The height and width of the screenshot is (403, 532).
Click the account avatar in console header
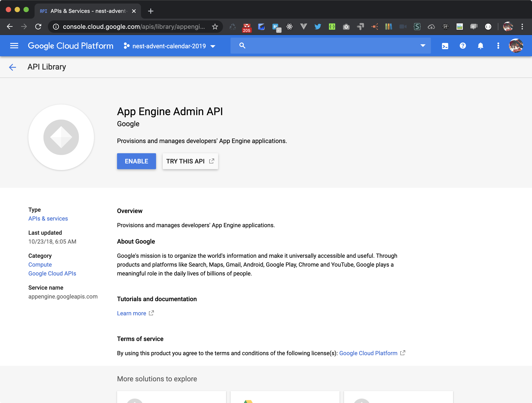coord(516,46)
